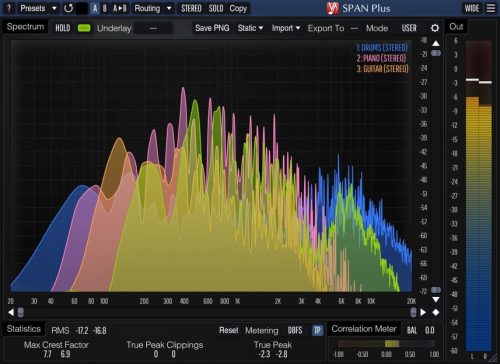Click the A to B copy button
The height and width of the screenshot is (364, 500).
120,8
